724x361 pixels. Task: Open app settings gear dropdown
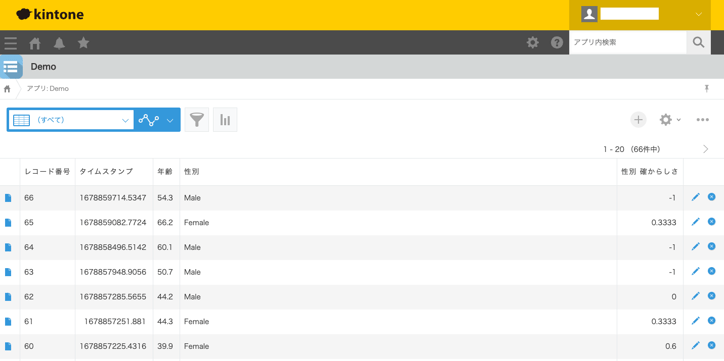click(x=670, y=120)
